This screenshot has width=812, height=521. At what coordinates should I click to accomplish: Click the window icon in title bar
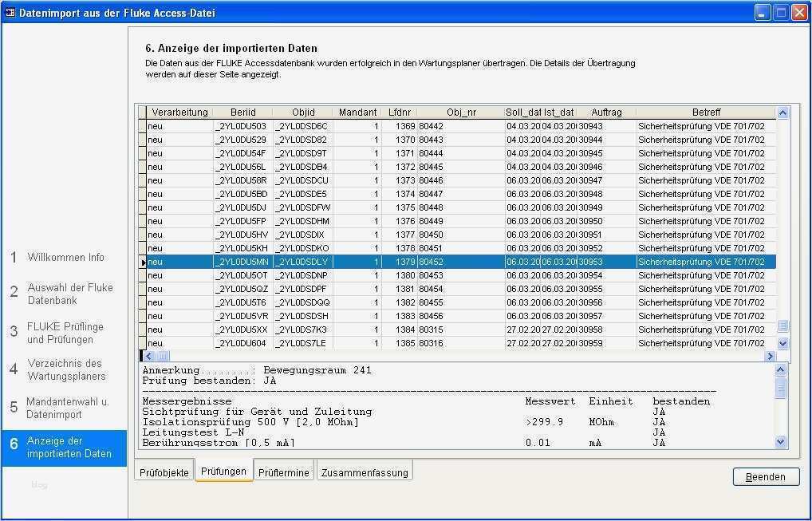10,13
